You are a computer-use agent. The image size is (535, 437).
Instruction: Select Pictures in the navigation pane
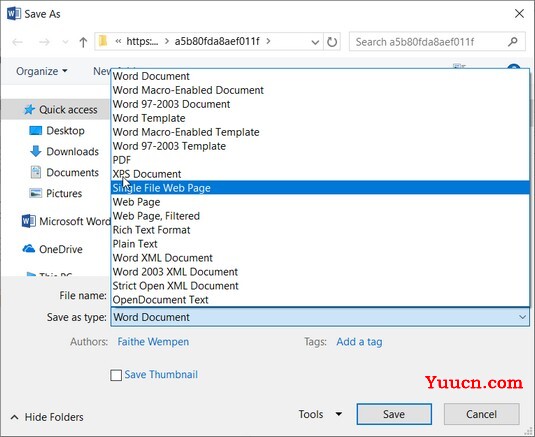[x=64, y=193]
